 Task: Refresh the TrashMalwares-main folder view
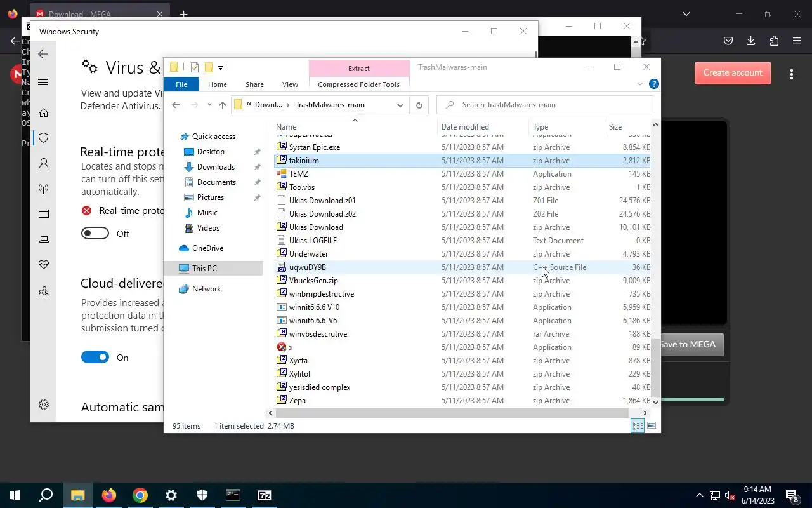click(x=419, y=105)
